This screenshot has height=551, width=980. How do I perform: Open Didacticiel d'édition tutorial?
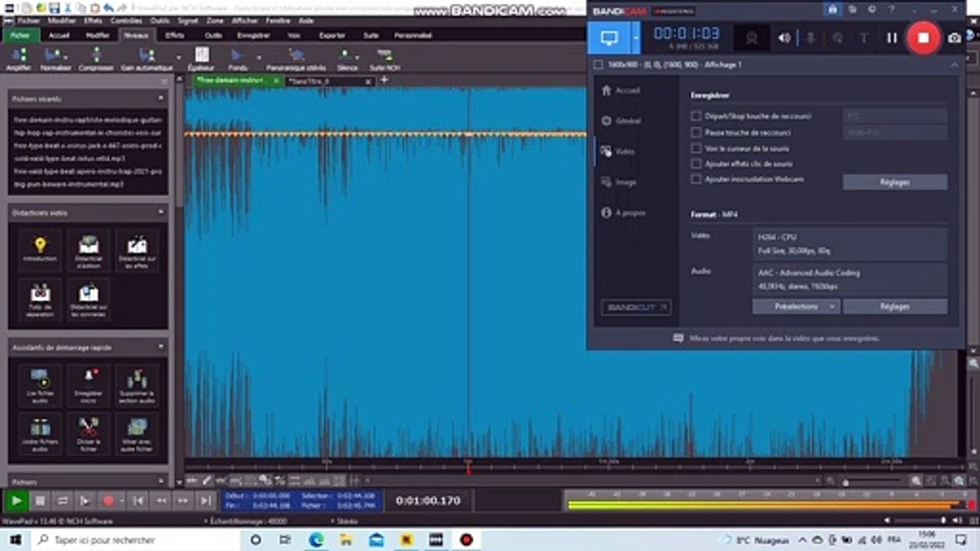click(89, 249)
